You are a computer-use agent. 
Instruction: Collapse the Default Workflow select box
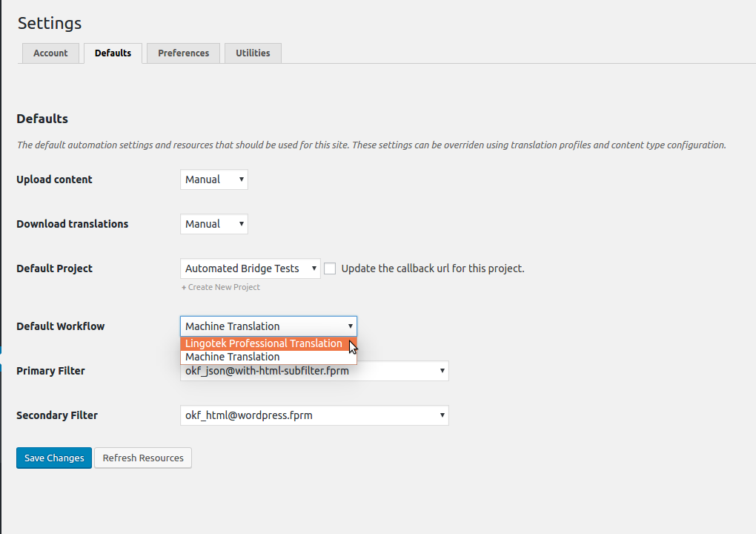pos(268,326)
